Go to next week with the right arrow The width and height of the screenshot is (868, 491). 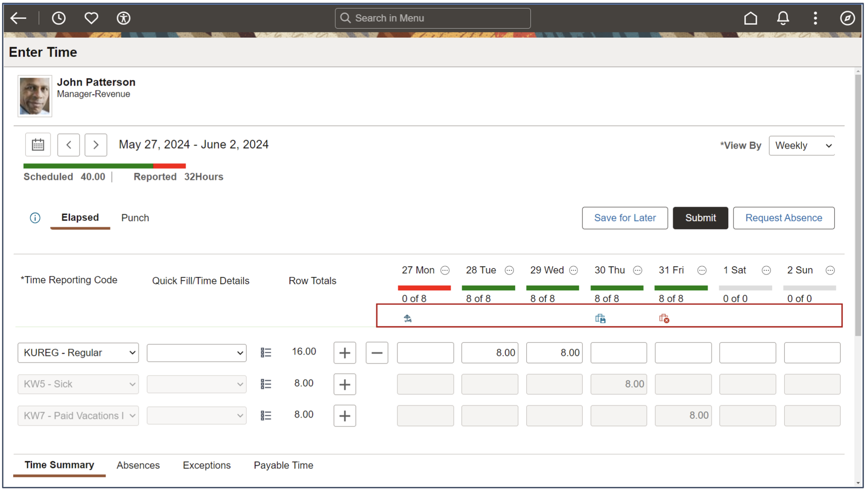click(x=96, y=145)
